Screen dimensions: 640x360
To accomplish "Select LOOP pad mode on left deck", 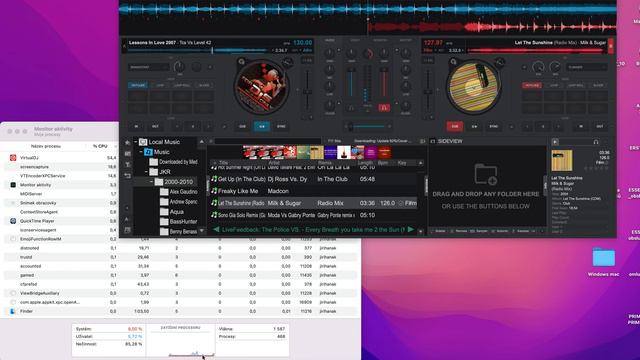I will coord(160,85).
